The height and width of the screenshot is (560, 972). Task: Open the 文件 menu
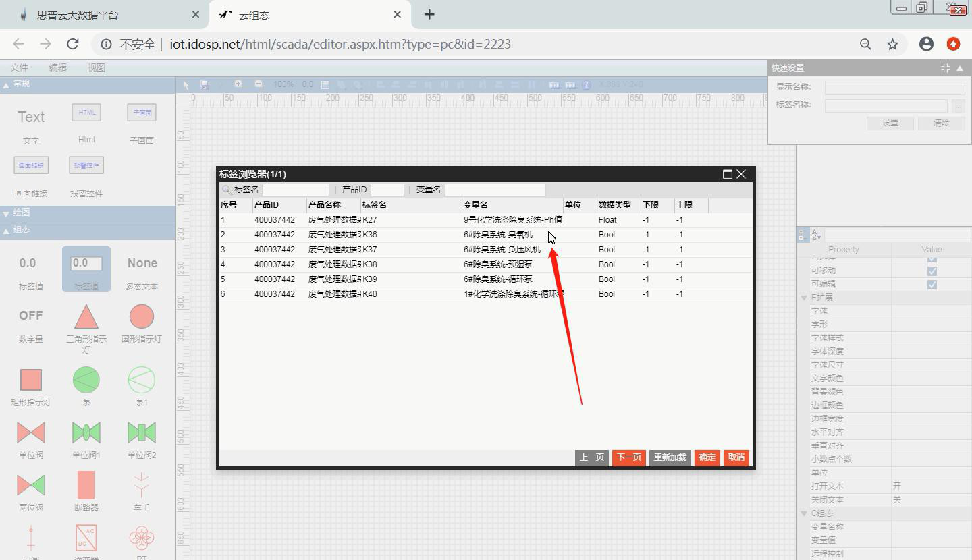[20, 67]
